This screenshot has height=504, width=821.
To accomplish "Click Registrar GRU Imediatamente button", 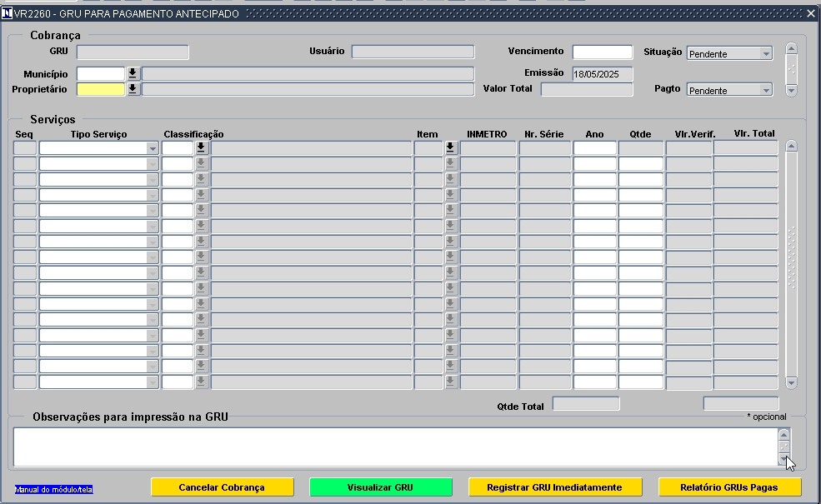I will [555, 487].
